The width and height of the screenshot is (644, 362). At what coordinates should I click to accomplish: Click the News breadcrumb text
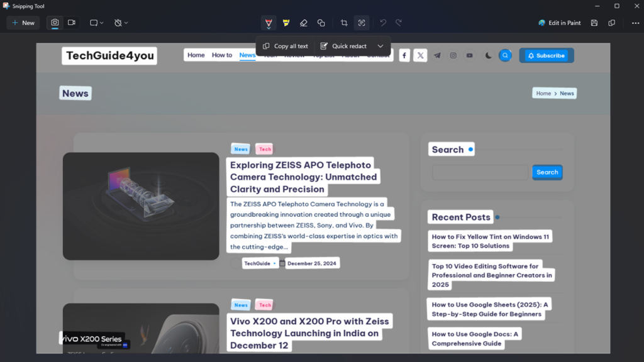tap(567, 94)
